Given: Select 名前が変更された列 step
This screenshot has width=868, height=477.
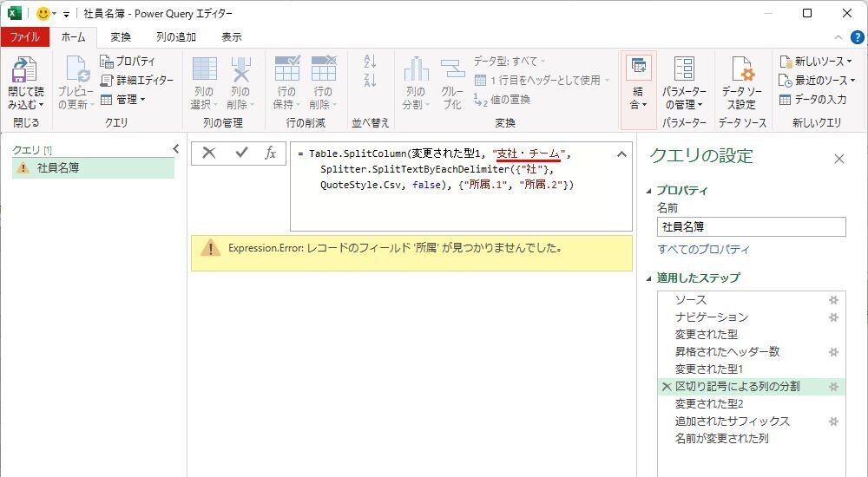Looking at the screenshot, I should tap(721, 438).
